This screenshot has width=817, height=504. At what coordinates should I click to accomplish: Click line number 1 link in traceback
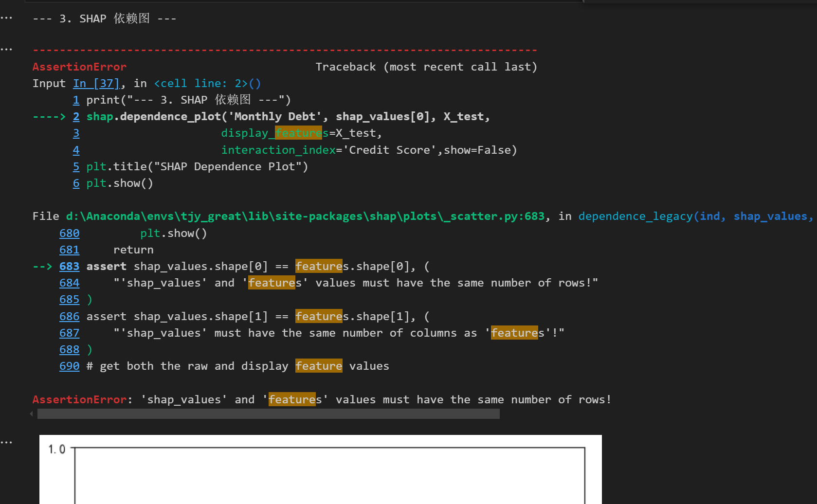(76, 100)
